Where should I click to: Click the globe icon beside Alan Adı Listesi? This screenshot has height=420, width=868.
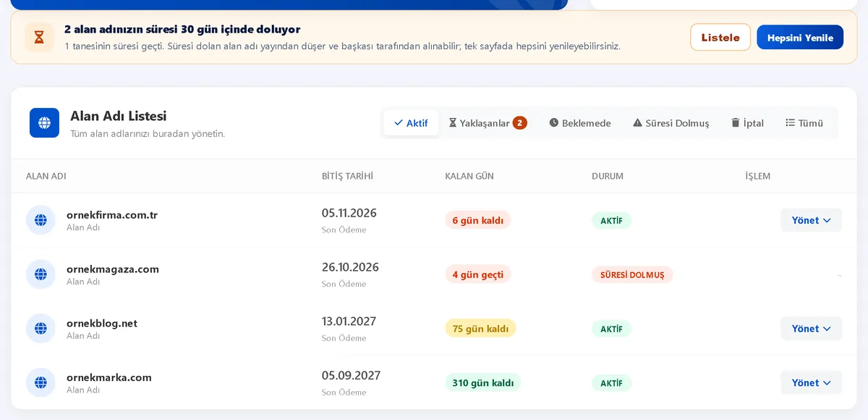coord(44,122)
